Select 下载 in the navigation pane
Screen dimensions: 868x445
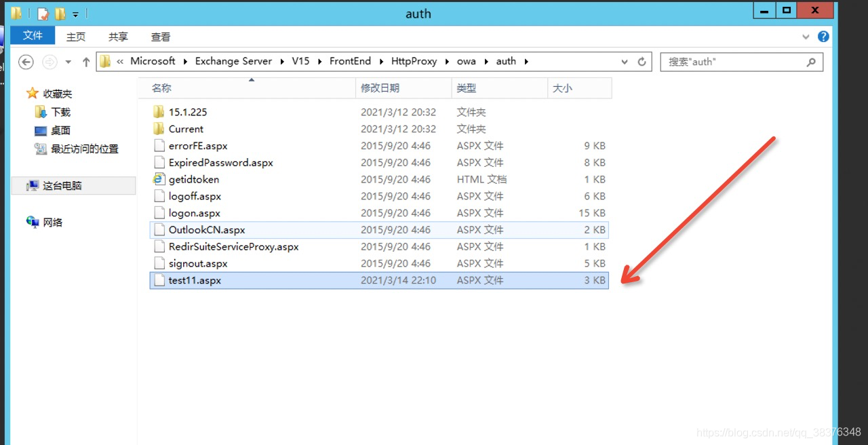[x=60, y=112]
